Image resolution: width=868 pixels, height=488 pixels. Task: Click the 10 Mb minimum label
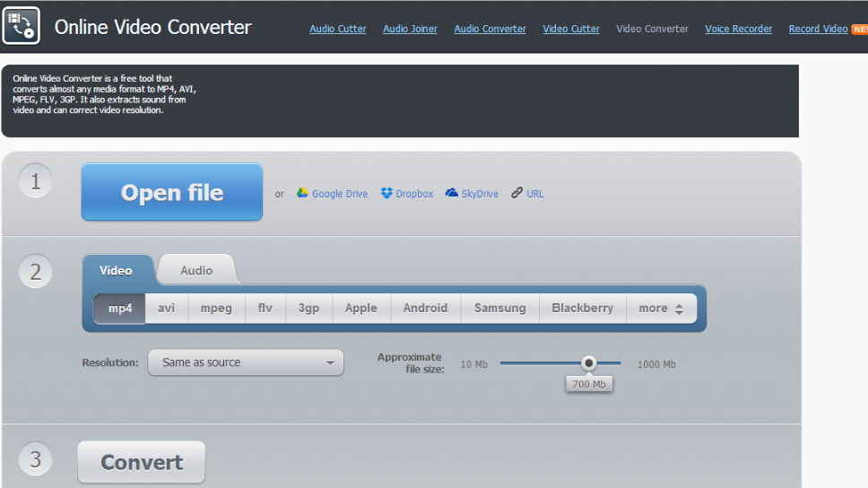click(x=474, y=364)
